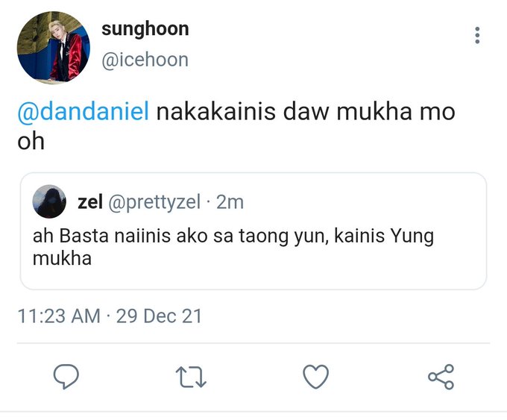
Task: Click the 2m timestamp on the quoted tweet
Action: point(230,201)
